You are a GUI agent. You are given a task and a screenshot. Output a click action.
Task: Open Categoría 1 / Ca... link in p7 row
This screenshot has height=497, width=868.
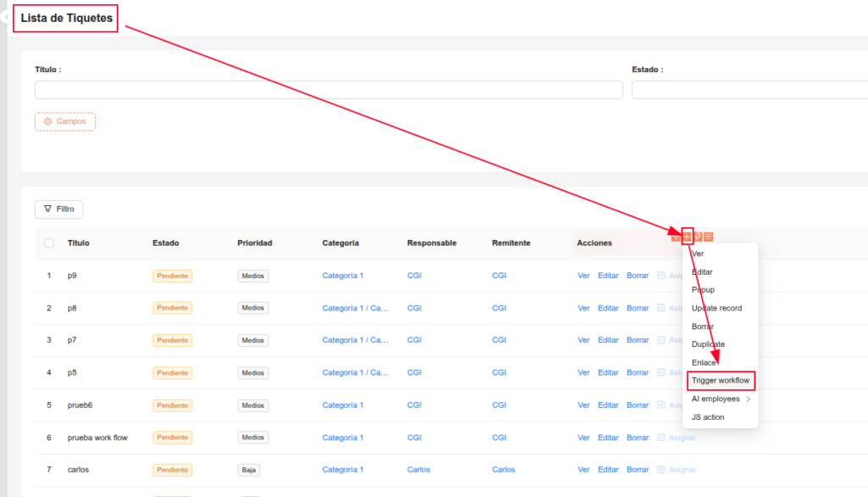coord(355,340)
